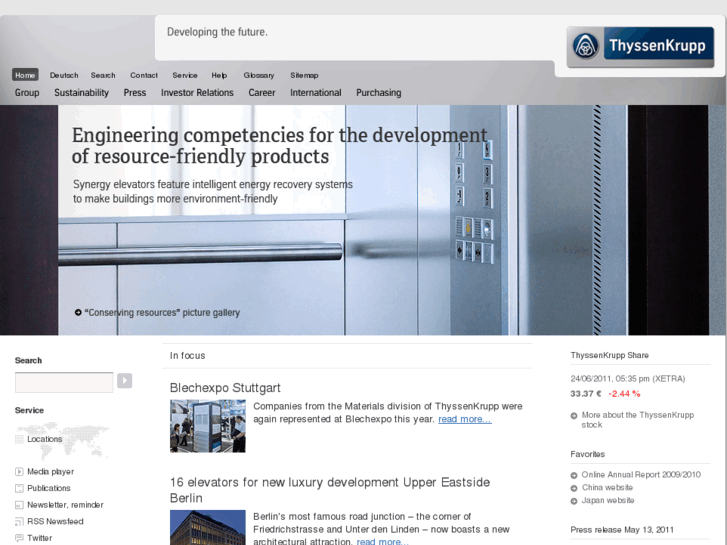Click the Newsletter, reminder icon
The image size is (727, 545).
(x=19, y=505)
